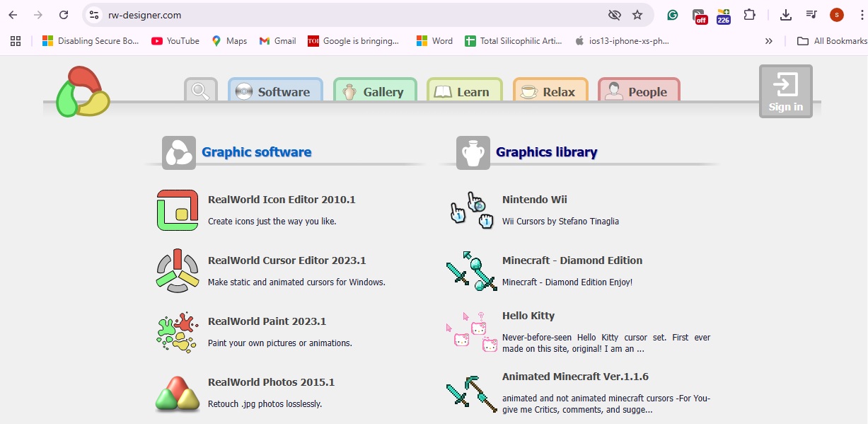Image resolution: width=868 pixels, height=424 pixels.
Task: Open the RealWorld Paint 2023.1 link
Action: (267, 321)
